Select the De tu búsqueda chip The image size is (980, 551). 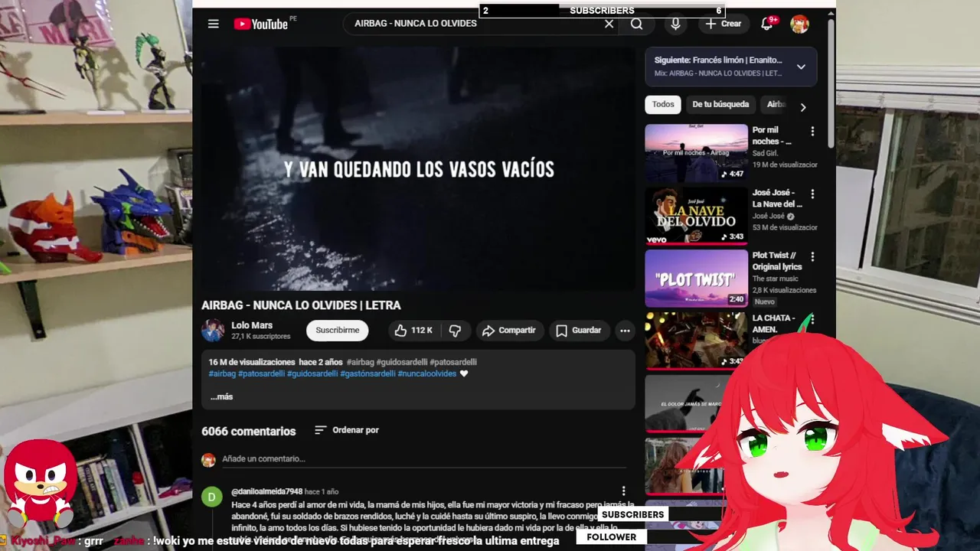pyautogui.click(x=720, y=105)
